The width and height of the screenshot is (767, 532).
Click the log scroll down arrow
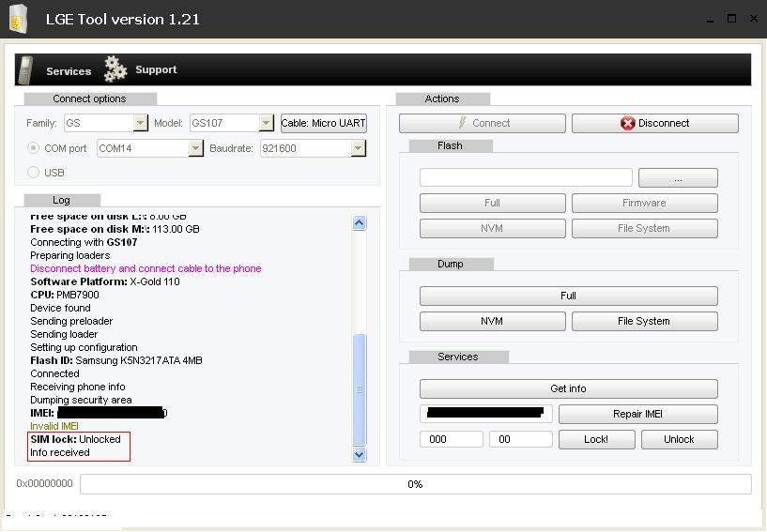[x=359, y=454]
